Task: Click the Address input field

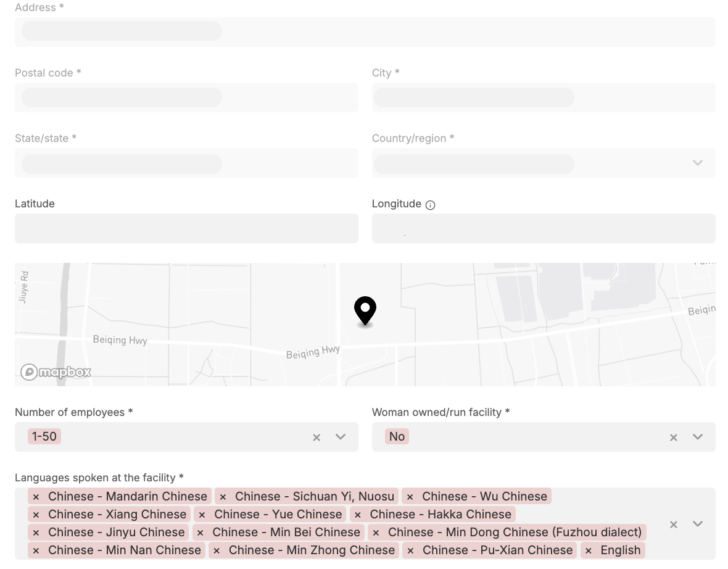Action: pos(365,31)
